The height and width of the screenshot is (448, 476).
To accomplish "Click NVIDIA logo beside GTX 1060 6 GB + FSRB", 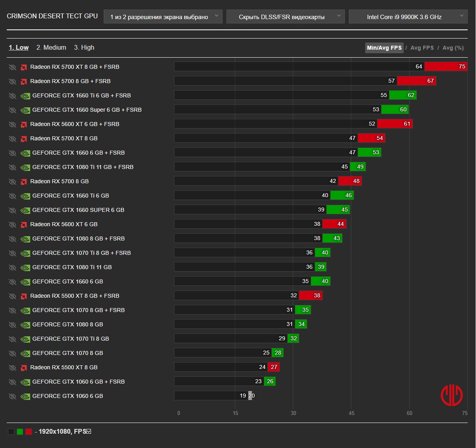I will [25, 382].
